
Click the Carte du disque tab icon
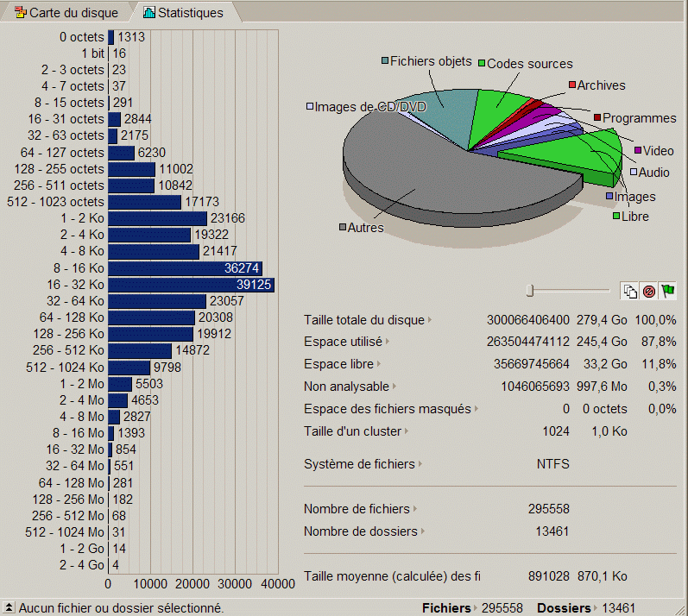pos(20,12)
